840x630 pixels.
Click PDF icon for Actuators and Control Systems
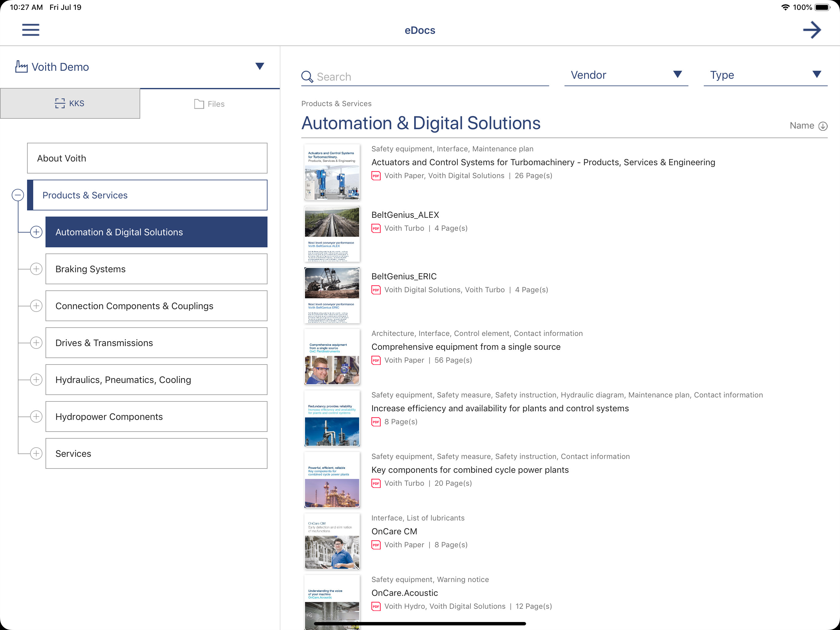[x=376, y=176]
